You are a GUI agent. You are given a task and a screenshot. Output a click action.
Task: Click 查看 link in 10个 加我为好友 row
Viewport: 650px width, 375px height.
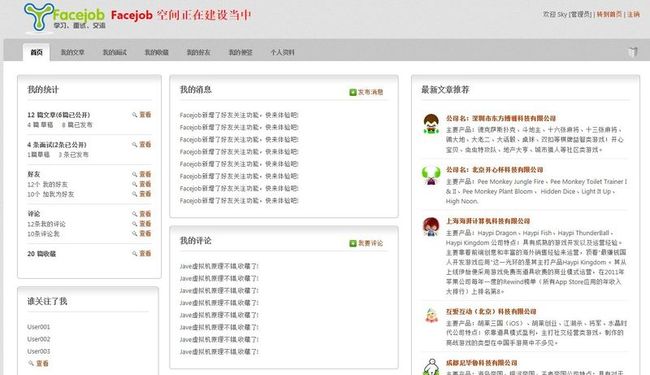pos(145,194)
